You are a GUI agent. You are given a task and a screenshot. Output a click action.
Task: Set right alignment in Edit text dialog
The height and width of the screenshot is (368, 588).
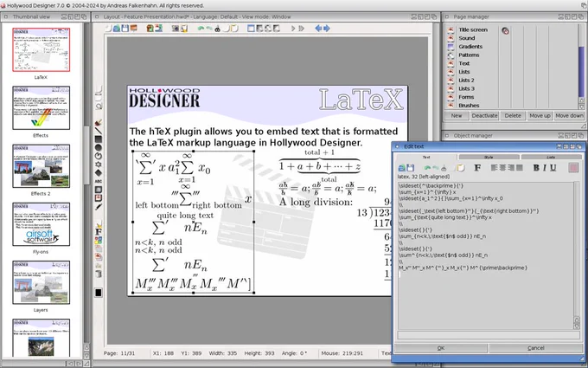click(511, 168)
